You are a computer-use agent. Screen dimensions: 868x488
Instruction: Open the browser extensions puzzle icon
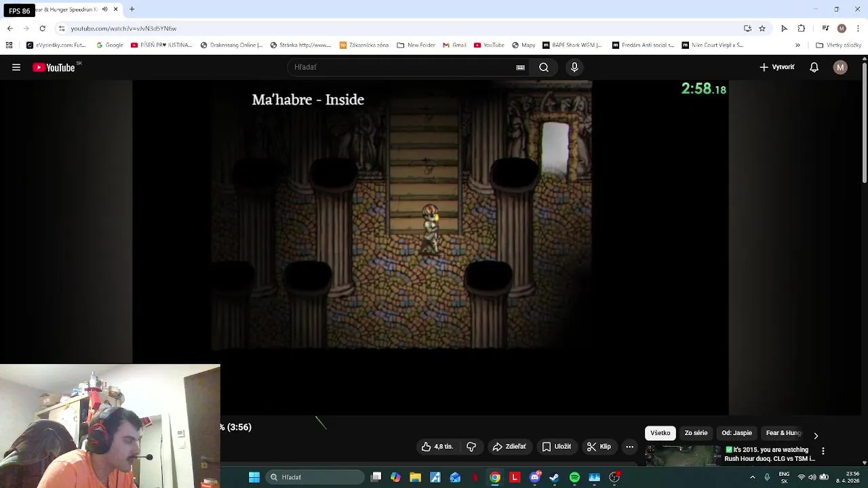(x=802, y=28)
